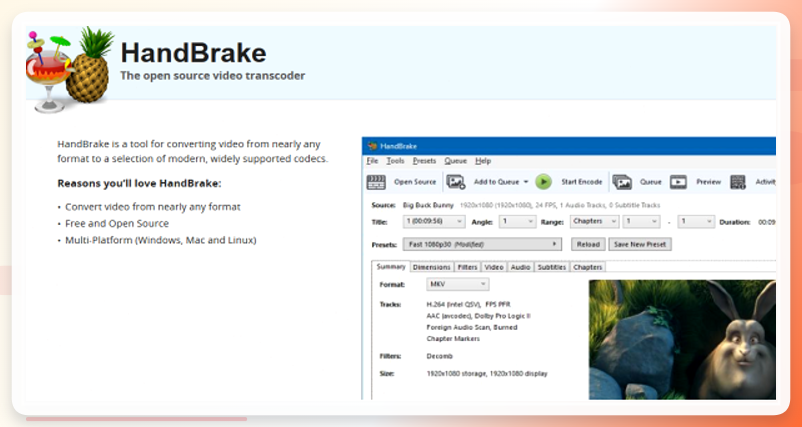Click the Add to Queue image icon
The width and height of the screenshot is (802, 427).
(x=455, y=182)
